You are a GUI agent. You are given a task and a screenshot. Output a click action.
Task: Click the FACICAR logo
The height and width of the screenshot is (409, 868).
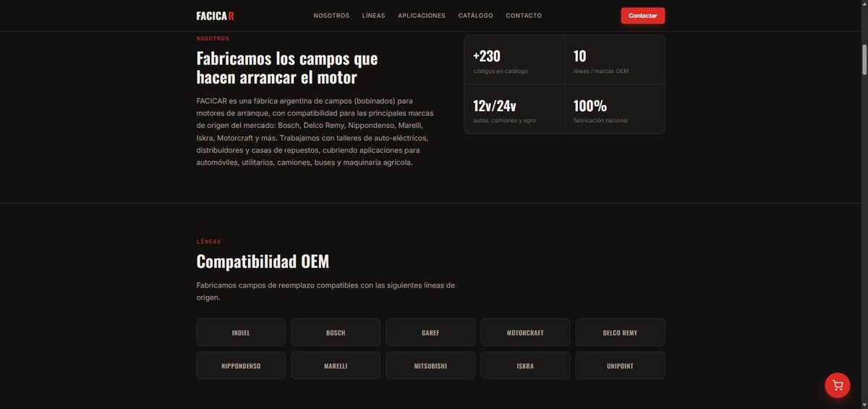(x=215, y=16)
